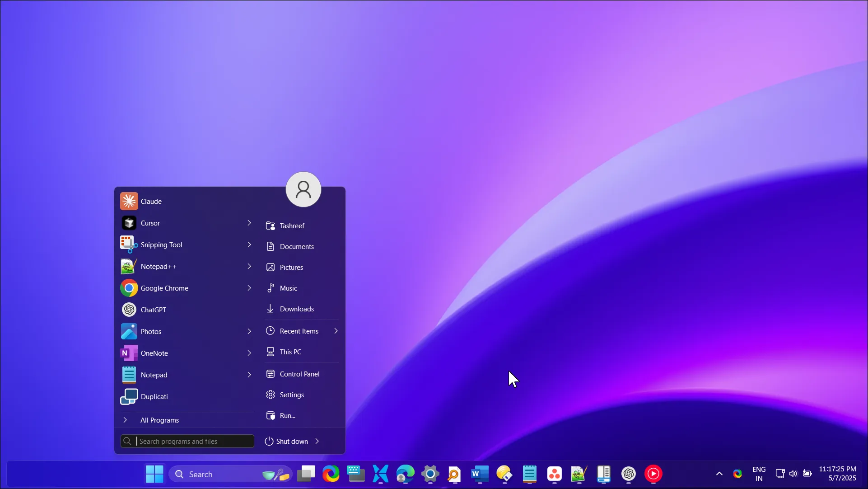This screenshot has height=489, width=868.
Task: Launch Claude from the Start menu
Action: (151, 201)
